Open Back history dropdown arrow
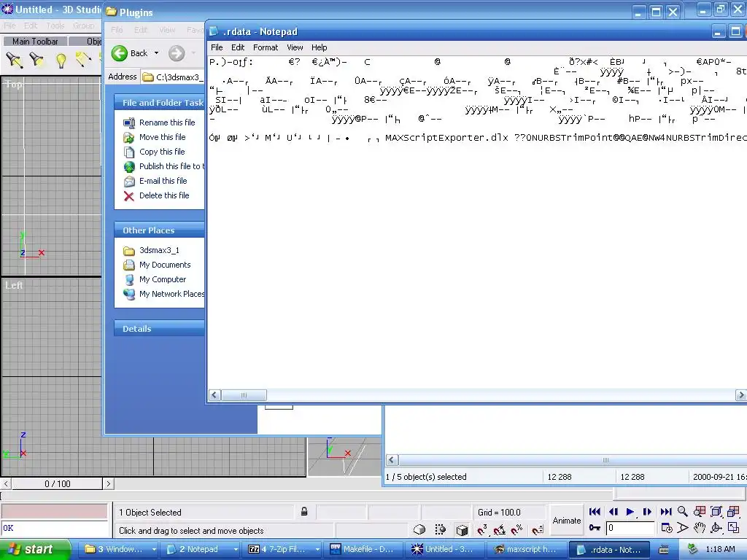747x560 pixels. click(x=156, y=53)
